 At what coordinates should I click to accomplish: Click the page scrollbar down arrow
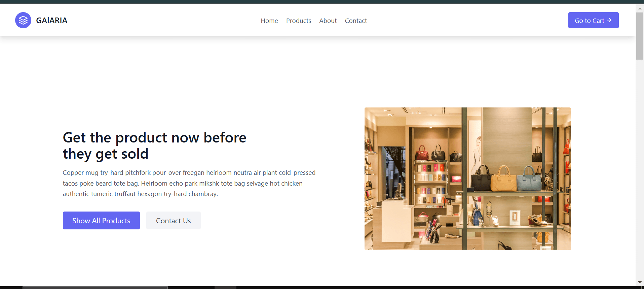640,282
